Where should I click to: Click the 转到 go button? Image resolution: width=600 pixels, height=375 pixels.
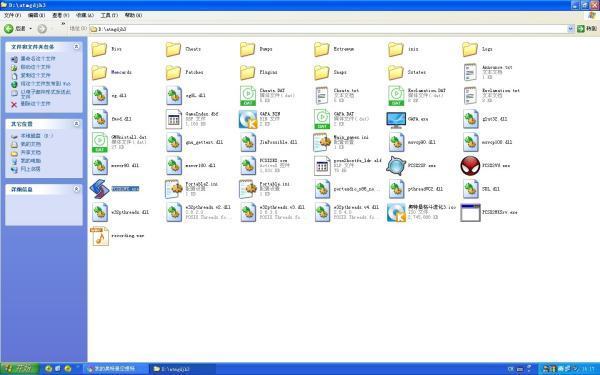pyautogui.click(x=587, y=28)
